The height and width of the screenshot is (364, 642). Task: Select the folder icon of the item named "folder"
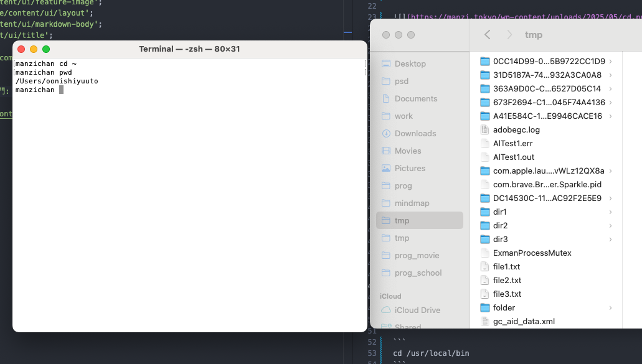click(485, 307)
